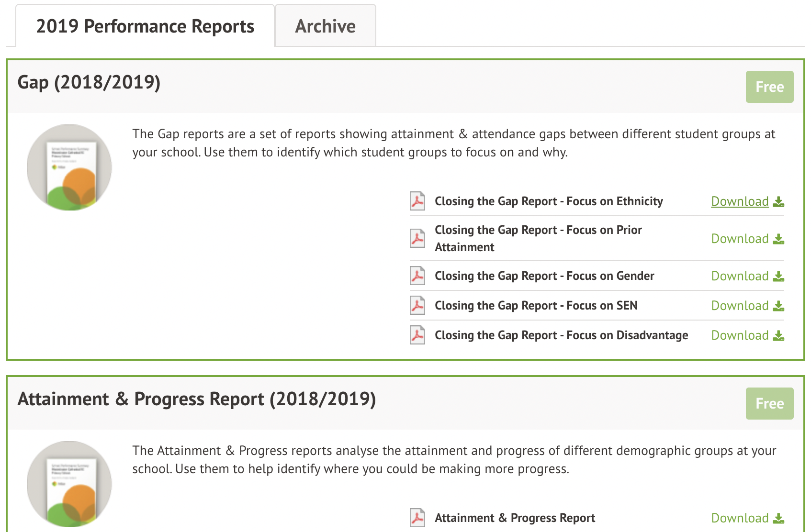Click PDF icon for Focus on Ethnicity report

[x=417, y=201]
